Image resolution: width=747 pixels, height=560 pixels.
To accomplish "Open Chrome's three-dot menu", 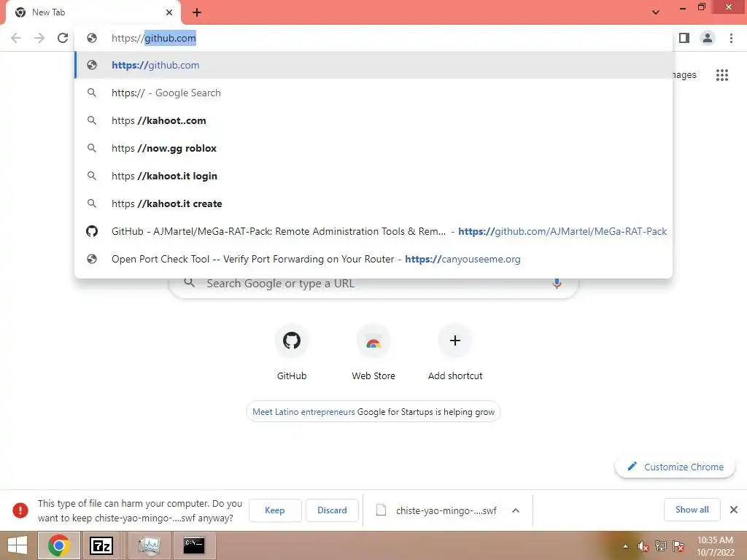I will (x=731, y=38).
